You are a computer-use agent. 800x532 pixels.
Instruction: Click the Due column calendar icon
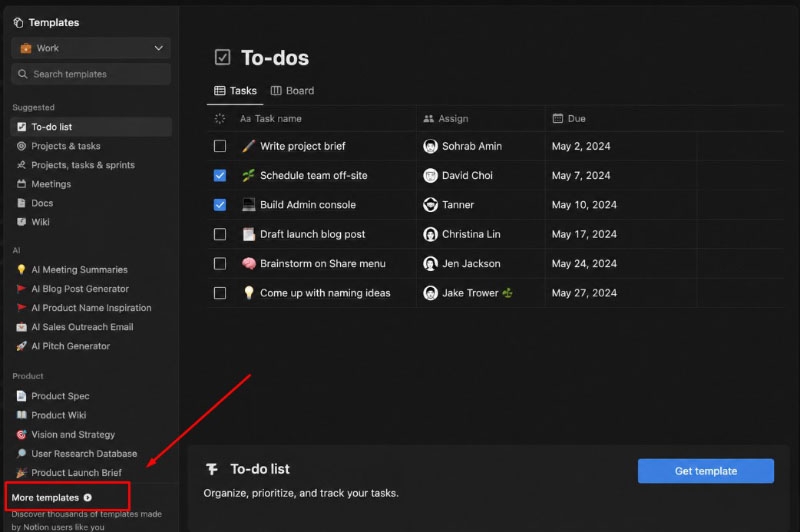click(x=558, y=118)
